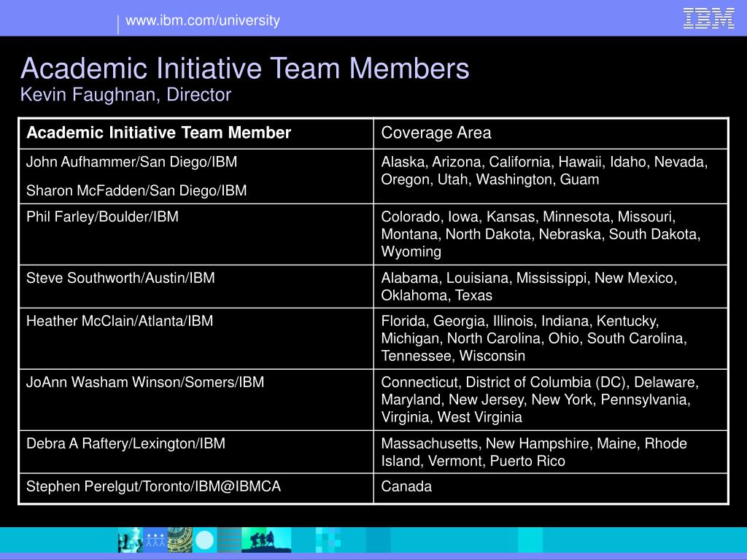Open the www.ibm.com/university link
Viewport: 747px width, 560px height.
(203, 20)
